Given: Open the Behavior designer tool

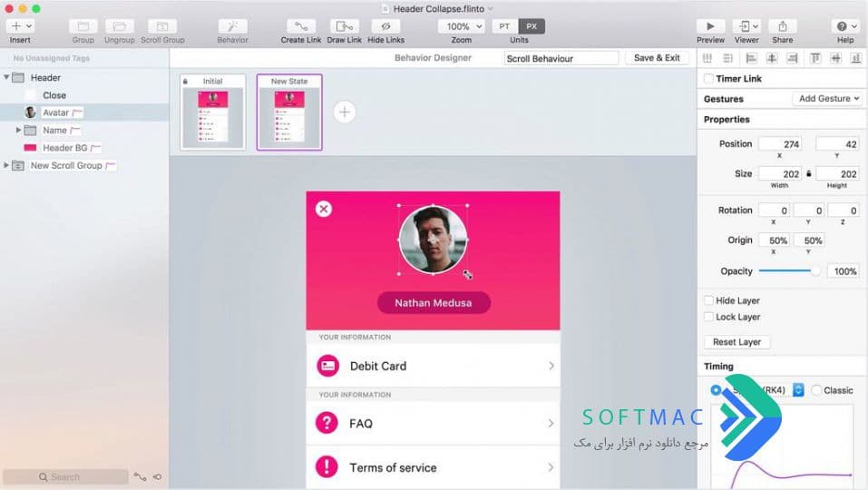Looking at the screenshot, I should pos(232,26).
